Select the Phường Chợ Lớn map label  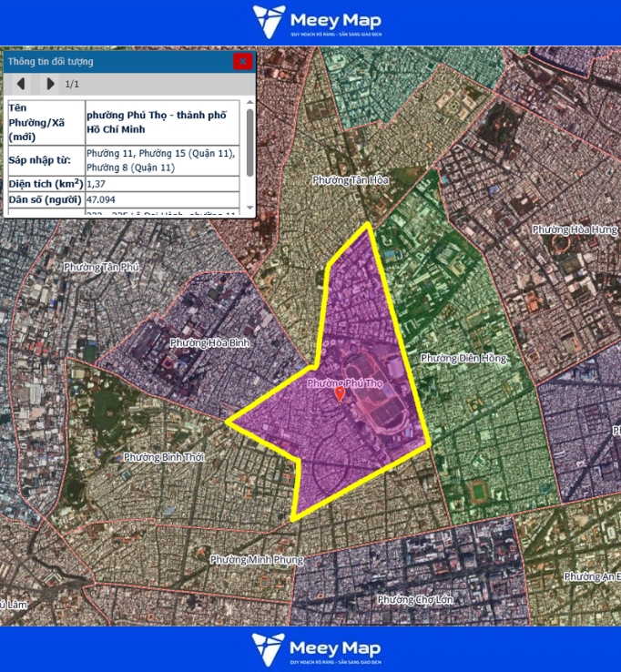(x=414, y=599)
